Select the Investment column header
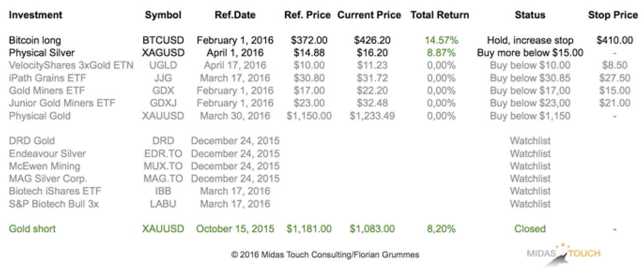Viewport: 644px width, 279px height. (36, 15)
